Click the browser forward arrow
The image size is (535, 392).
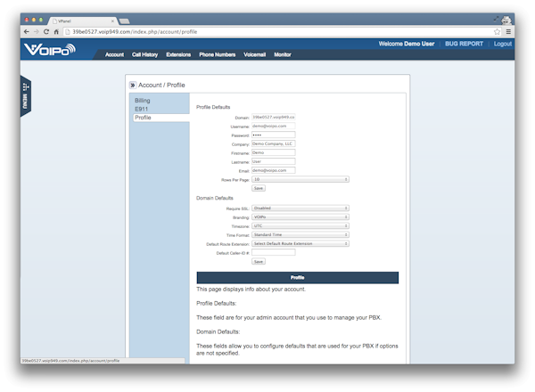(x=37, y=32)
